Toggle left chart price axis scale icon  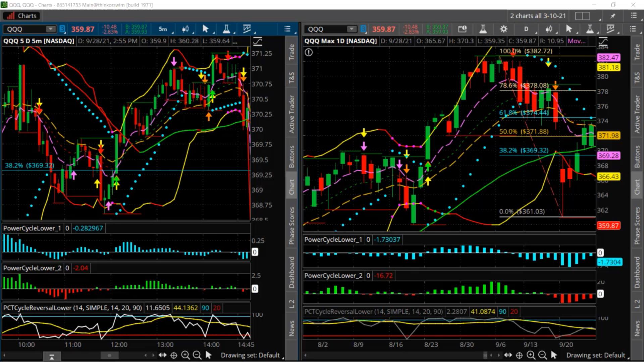coord(258,42)
